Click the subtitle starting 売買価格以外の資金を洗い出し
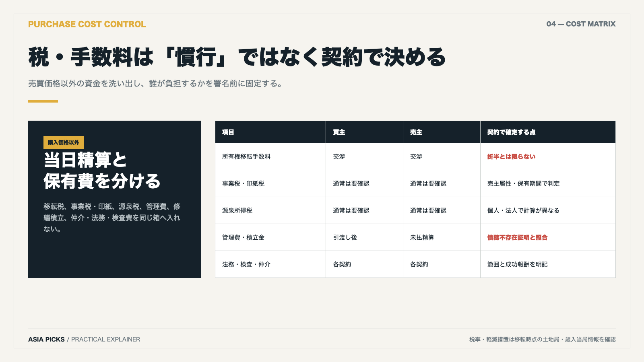The height and width of the screenshot is (362, 644). [x=156, y=84]
